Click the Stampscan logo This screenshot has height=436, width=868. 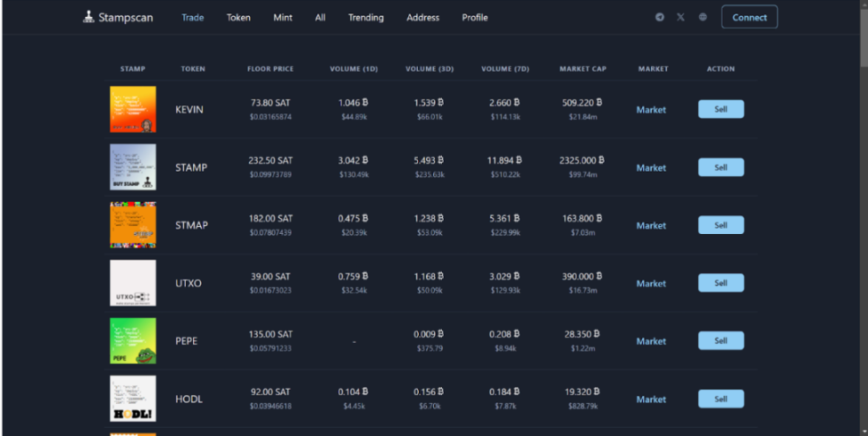[118, 17]
